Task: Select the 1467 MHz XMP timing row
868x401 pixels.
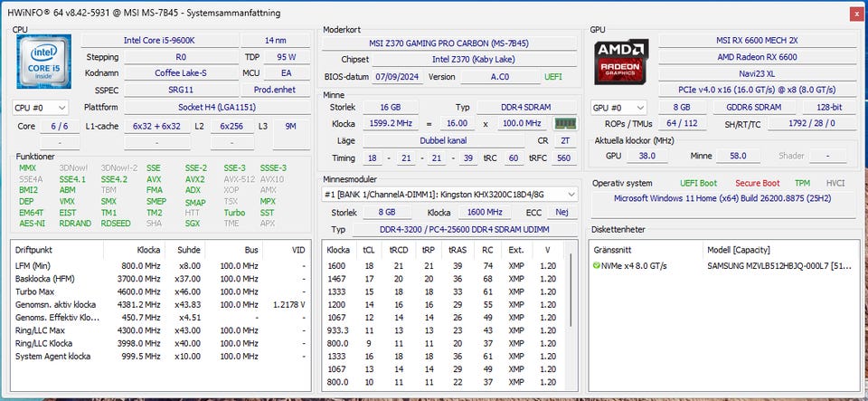Action: (444, 279)
